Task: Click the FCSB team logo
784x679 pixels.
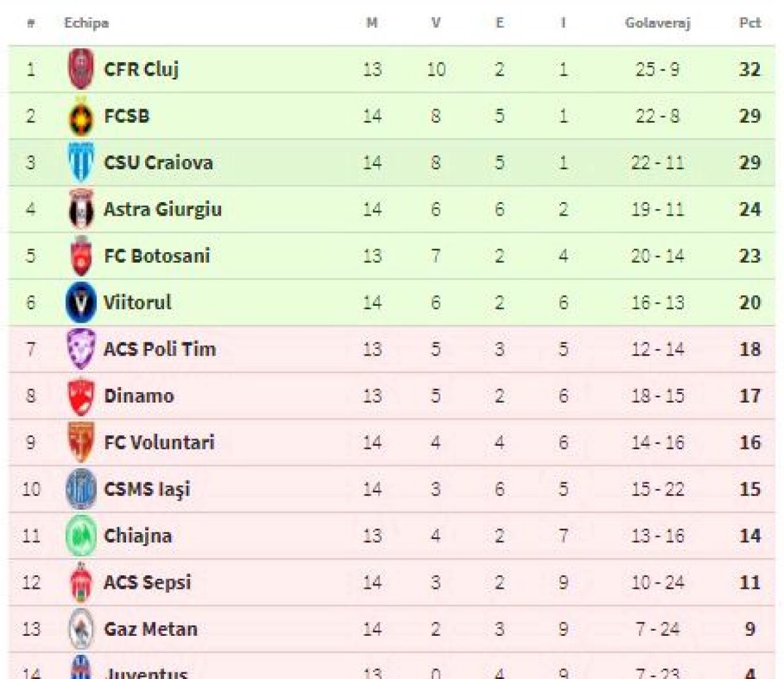Action: pyautogui.click(x=81, y=116)
